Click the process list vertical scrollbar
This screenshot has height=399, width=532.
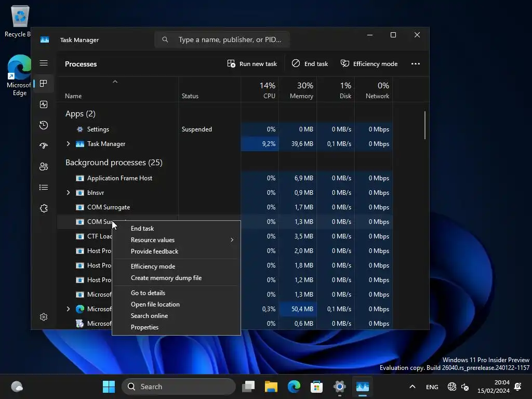tap(425, 125)
